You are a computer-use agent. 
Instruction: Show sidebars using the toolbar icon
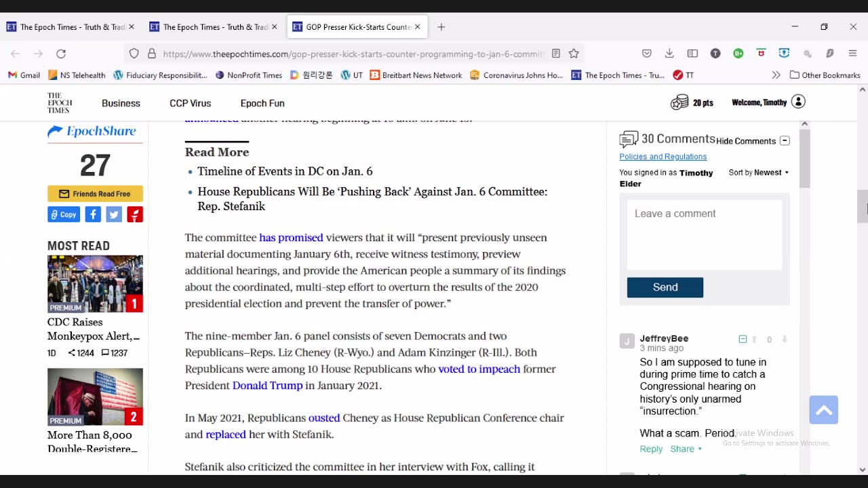(x=692, y=54)
